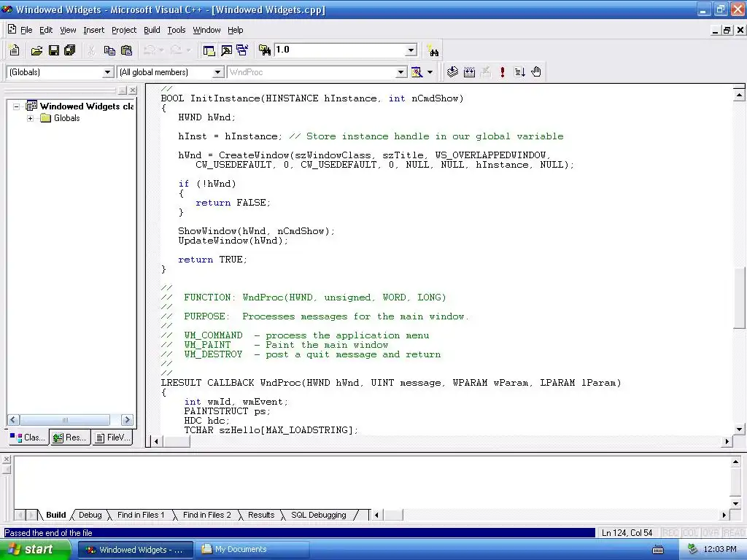Select the SQL Debugging tab

(318, 516)
